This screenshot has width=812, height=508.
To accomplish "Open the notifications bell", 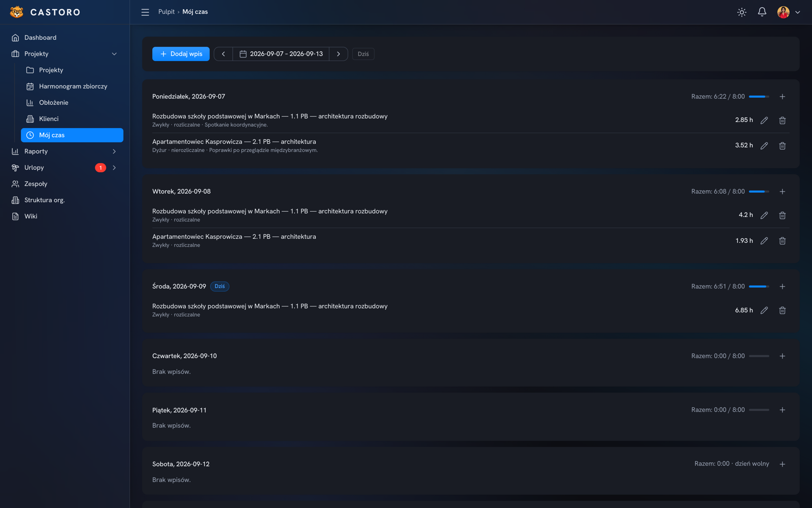I will click(x=762, y=12).
